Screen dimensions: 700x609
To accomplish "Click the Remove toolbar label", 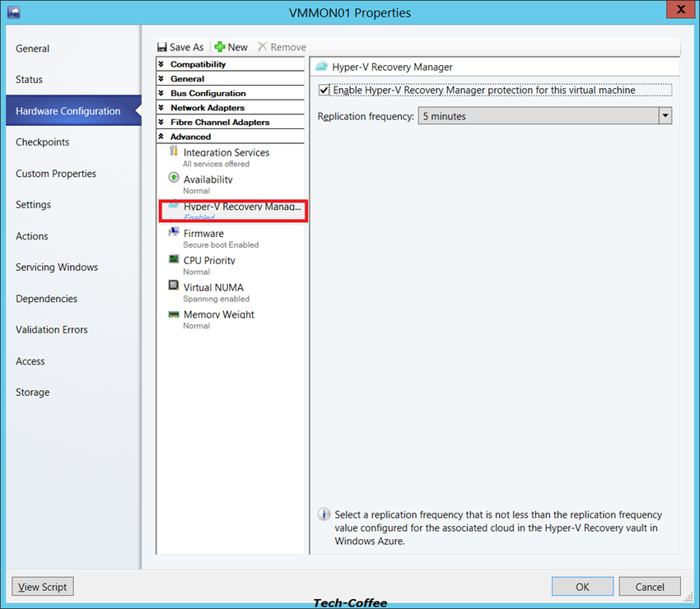I will 288,47.
